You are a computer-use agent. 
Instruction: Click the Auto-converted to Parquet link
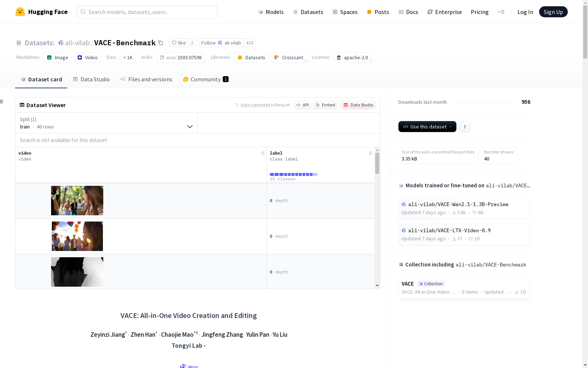point(265,105)
